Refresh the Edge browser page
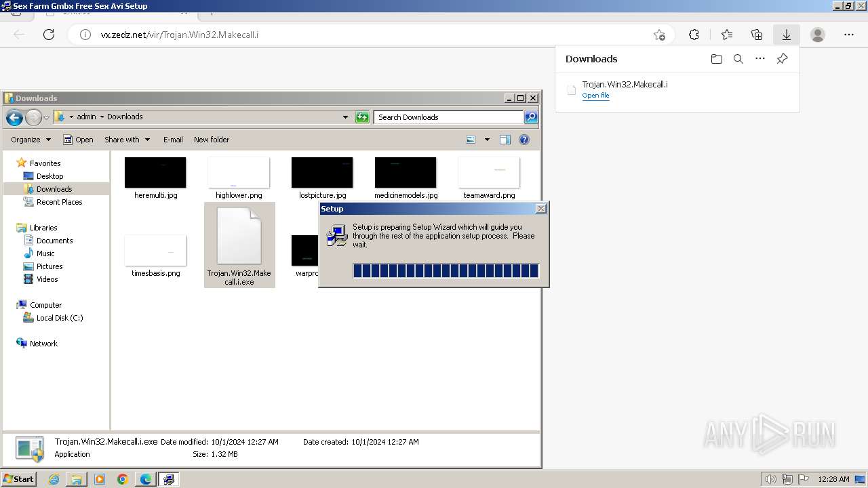This screenshot has width=868, height=488. tap(49, 35)
